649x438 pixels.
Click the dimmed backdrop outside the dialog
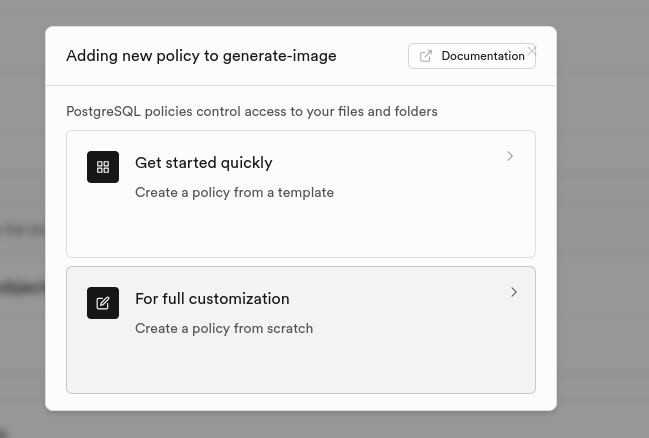pos(600,250)
